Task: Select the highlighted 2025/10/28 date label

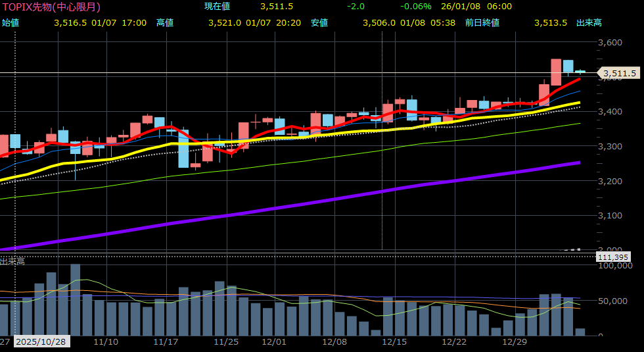Action: 41,342
